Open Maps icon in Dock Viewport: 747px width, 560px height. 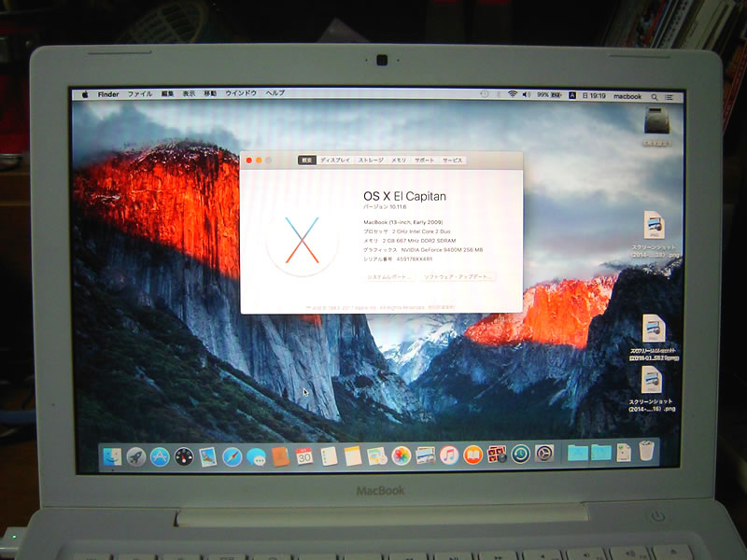(x=377, y=456)
